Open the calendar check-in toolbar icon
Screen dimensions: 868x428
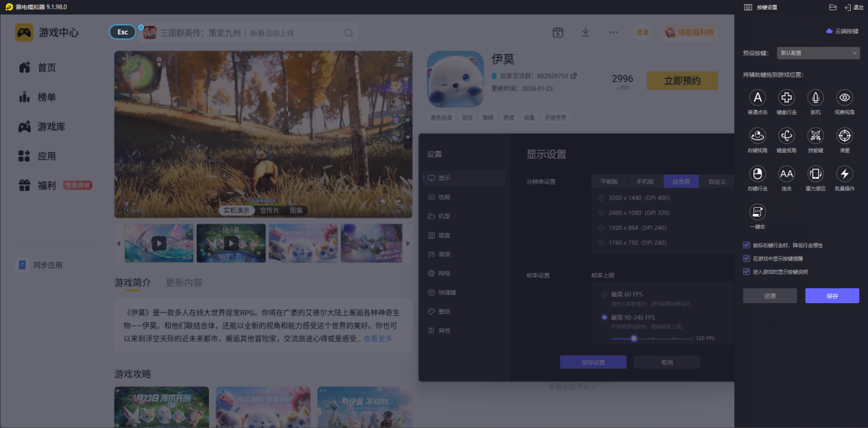coord(557,33)
